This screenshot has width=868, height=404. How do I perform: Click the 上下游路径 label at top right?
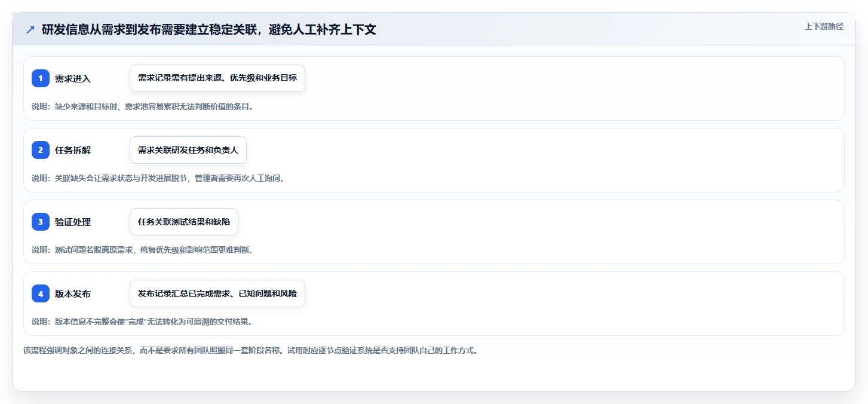824,26
